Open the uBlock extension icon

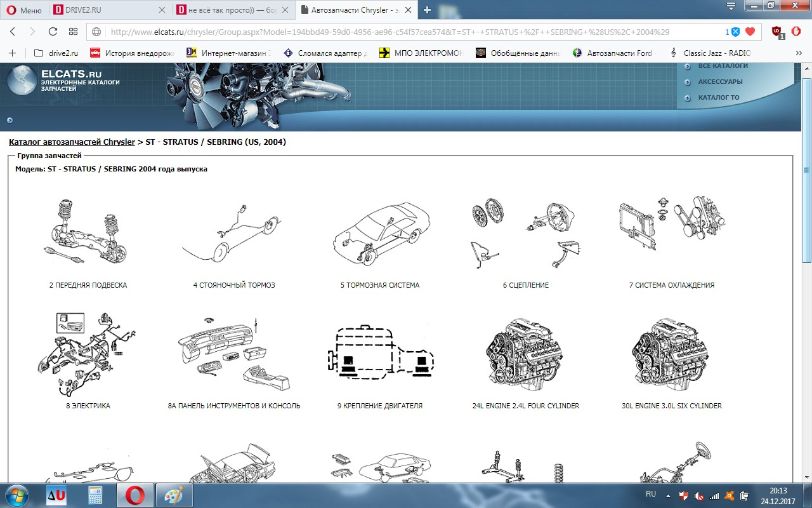point(777,32)
